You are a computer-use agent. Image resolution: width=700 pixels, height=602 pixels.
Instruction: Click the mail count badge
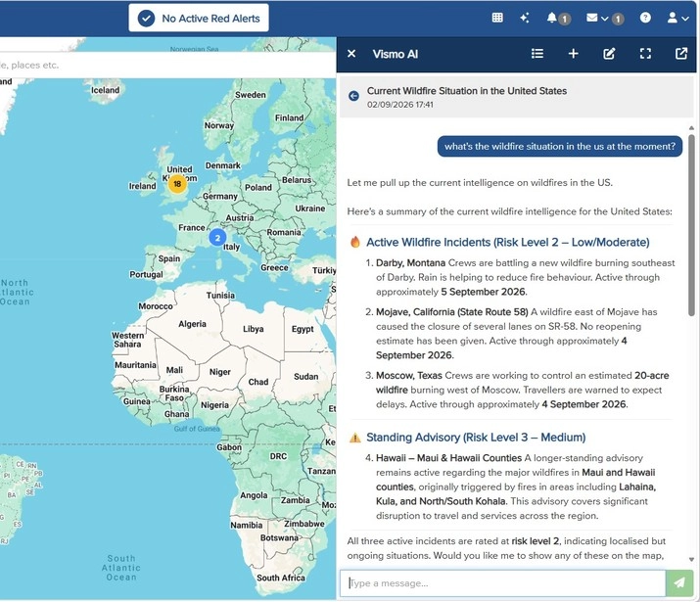coord(618,19)
